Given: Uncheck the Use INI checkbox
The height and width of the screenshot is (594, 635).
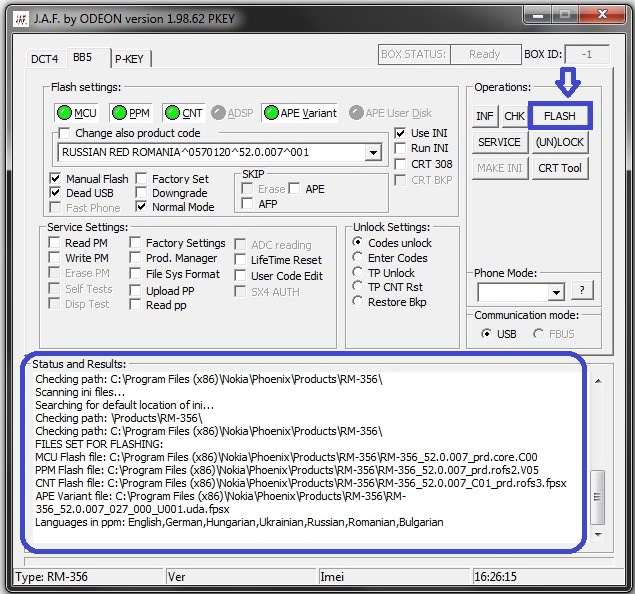Looking at the screenshot, I should [400, 133].
